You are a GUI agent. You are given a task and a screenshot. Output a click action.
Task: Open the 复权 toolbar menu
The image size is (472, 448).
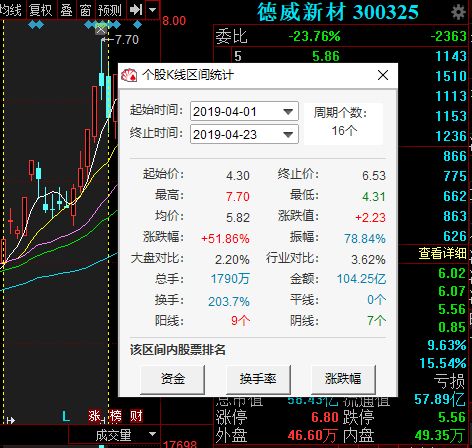(x=41, y=10)
